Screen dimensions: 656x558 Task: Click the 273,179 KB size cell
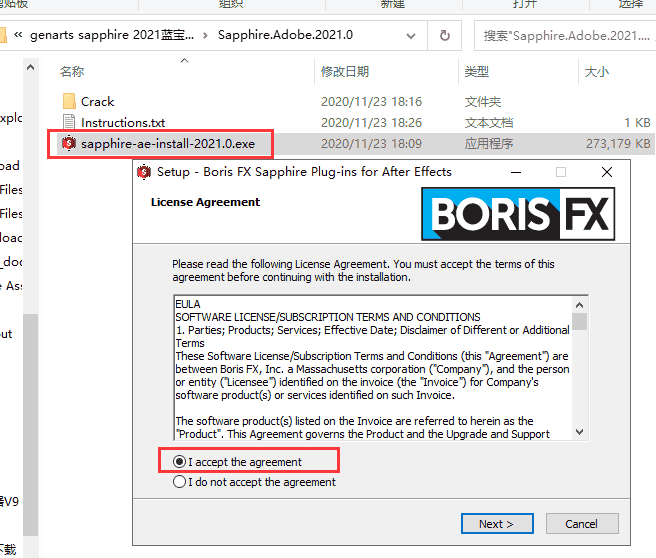pyautogui.click(x=618, y=143)
